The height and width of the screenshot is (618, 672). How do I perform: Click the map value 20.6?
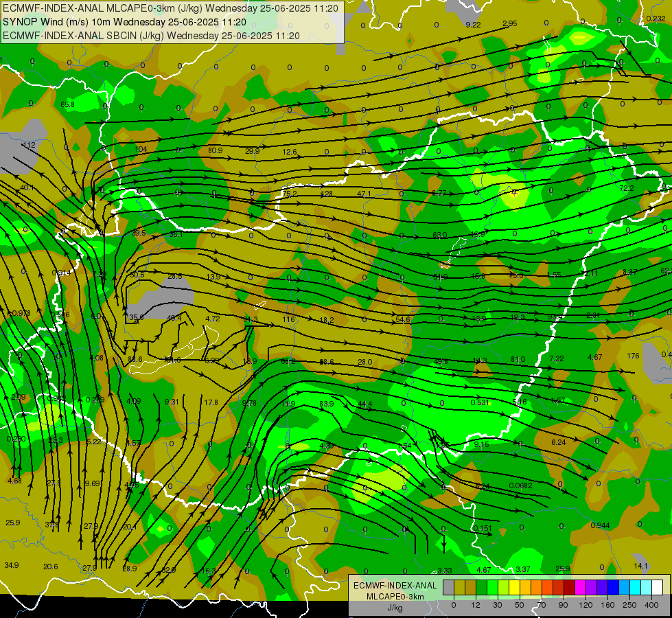point(51,567)
